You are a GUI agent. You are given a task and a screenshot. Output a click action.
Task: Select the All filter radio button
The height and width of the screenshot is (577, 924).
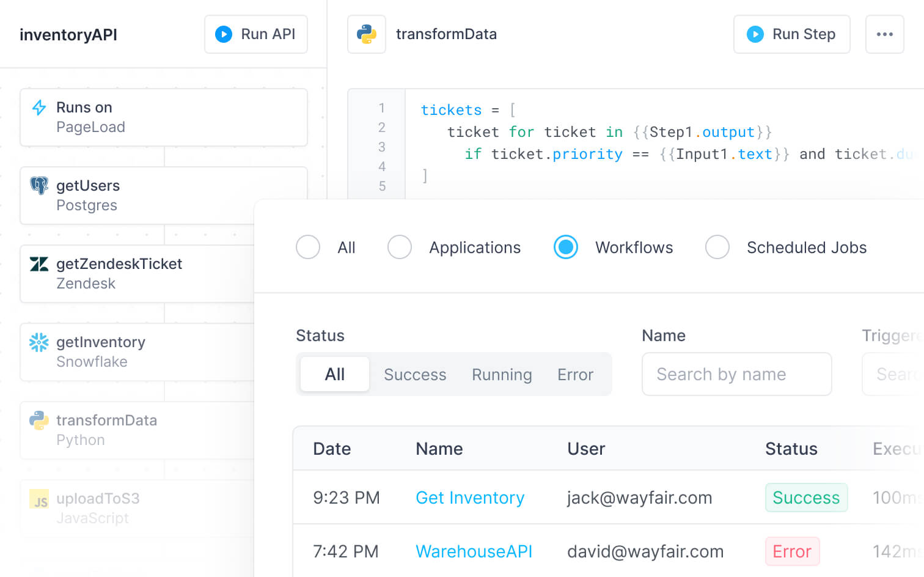coord(308,247)
